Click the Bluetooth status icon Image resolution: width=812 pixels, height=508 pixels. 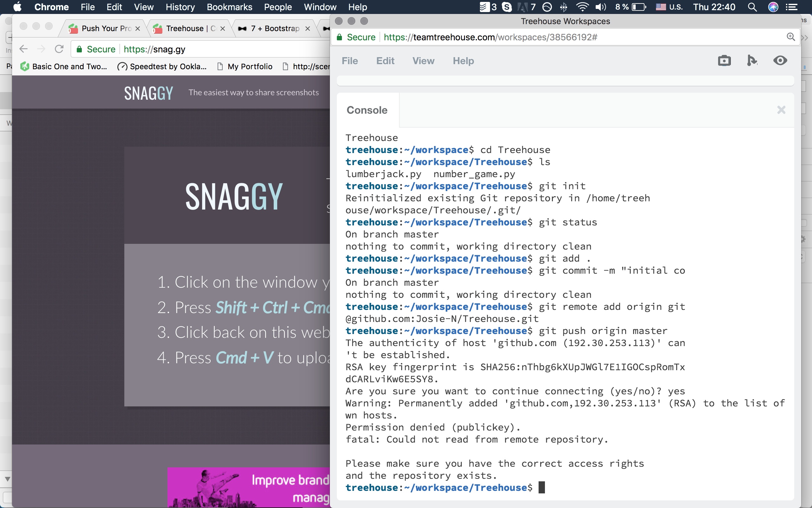tap(564, 7)
